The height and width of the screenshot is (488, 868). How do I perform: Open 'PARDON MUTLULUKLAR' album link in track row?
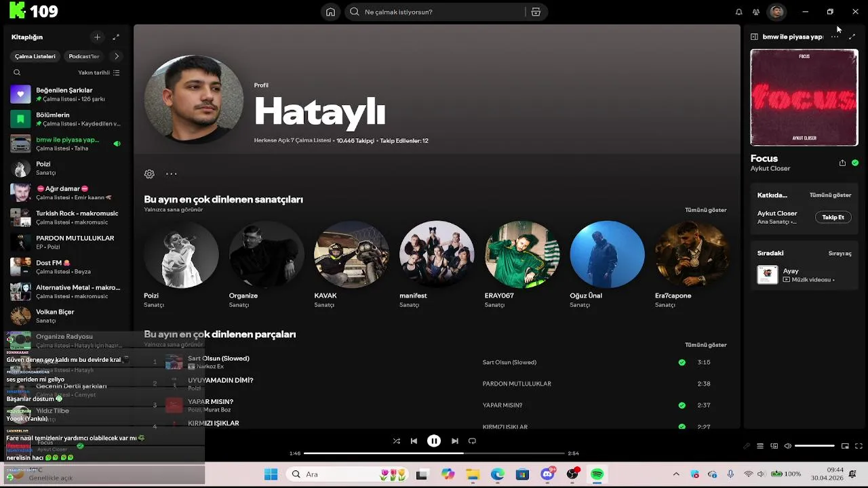[x=517, y=384]
